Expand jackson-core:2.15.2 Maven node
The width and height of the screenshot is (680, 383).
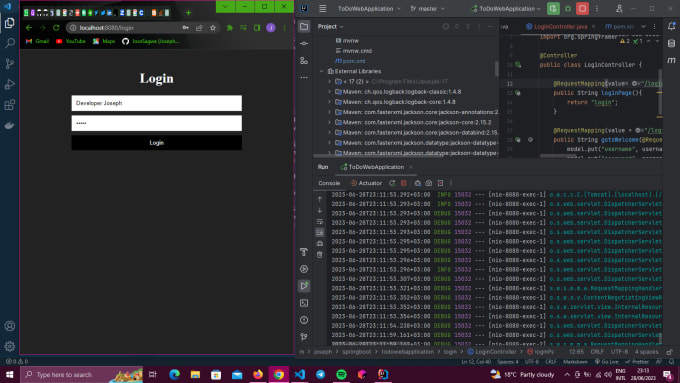pyautogui.click(x=329, y=122)
